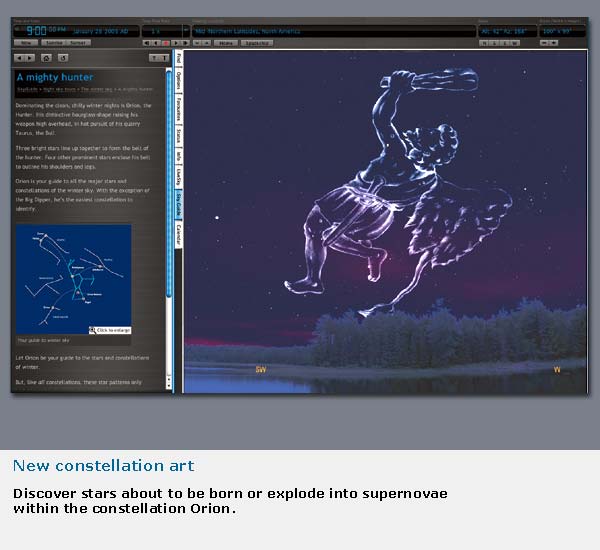Click the January 28 2005 AD date

100,31
